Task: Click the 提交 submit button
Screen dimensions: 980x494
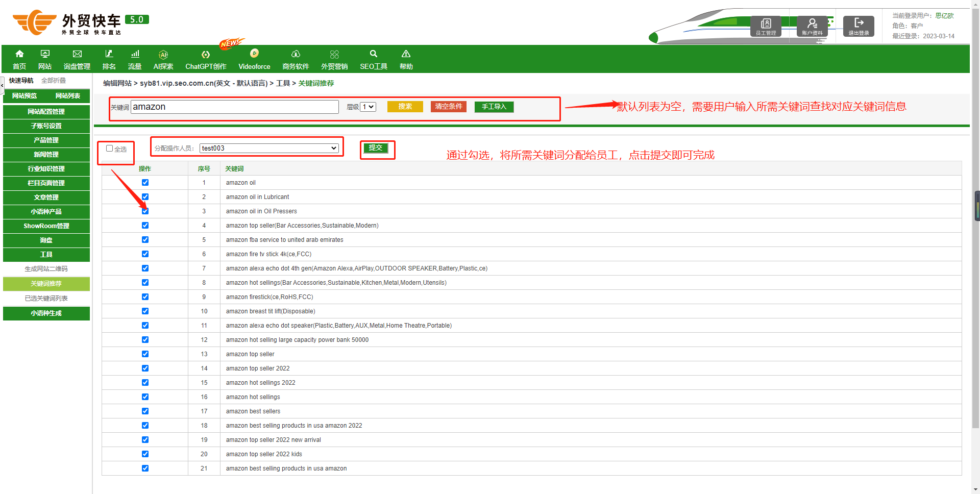Action: (x=376, y=148)
